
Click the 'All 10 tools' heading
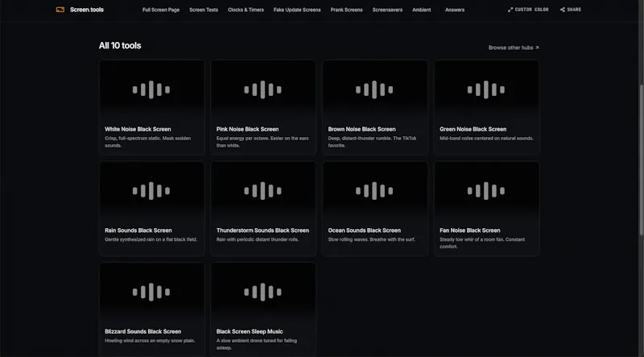coord(120,46)
